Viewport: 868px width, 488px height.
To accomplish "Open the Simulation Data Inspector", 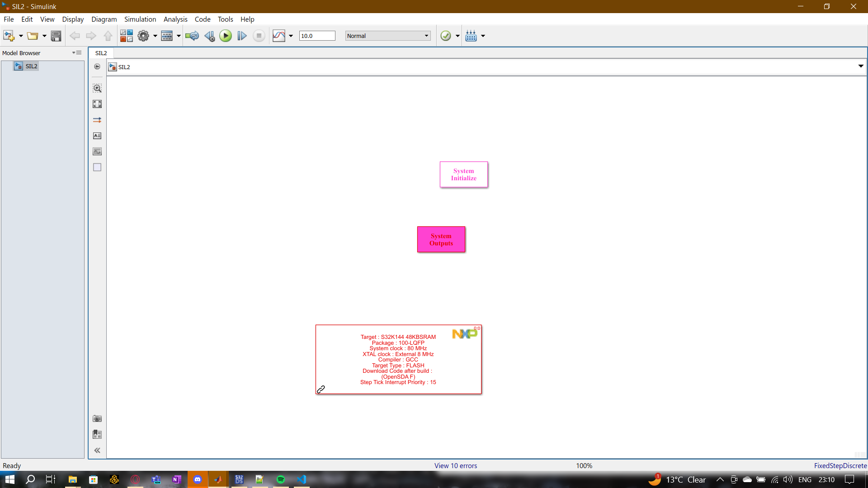I will point(279,36).
